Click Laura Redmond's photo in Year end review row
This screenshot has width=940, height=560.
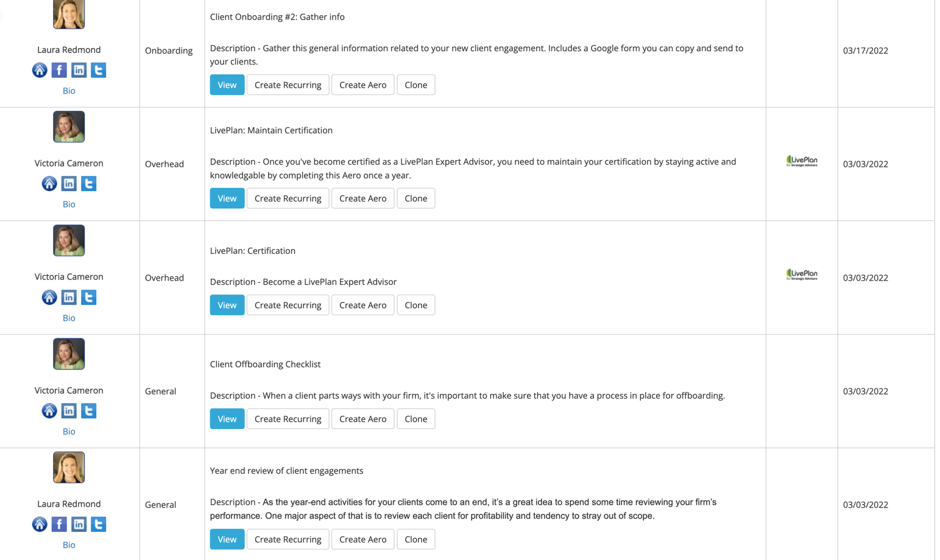point(69,467)
